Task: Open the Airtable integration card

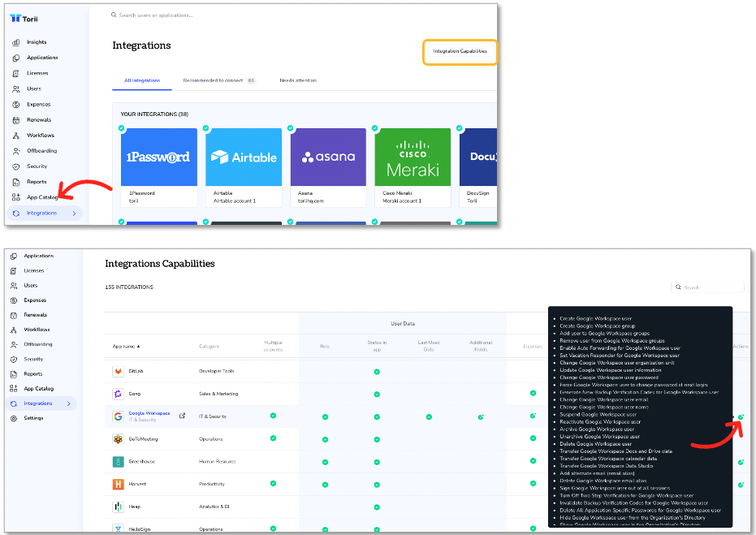Action: pyautogui.click(x=244, y=167)
